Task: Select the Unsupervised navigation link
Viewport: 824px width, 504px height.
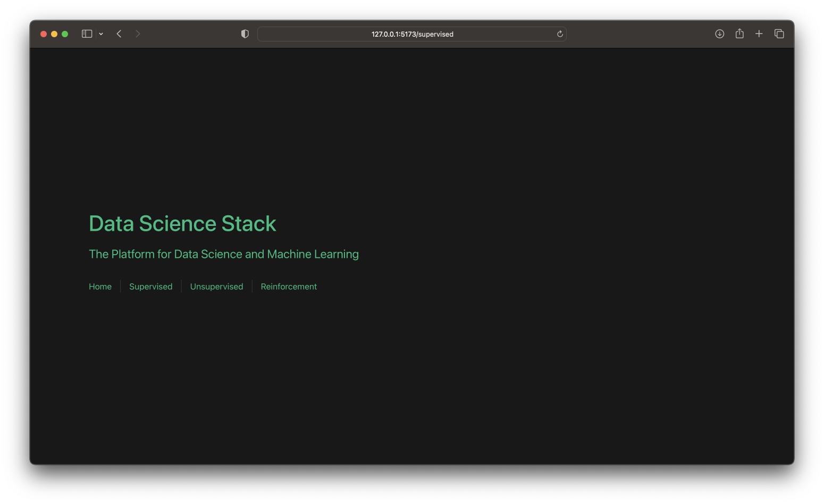Action: [216, 287]
